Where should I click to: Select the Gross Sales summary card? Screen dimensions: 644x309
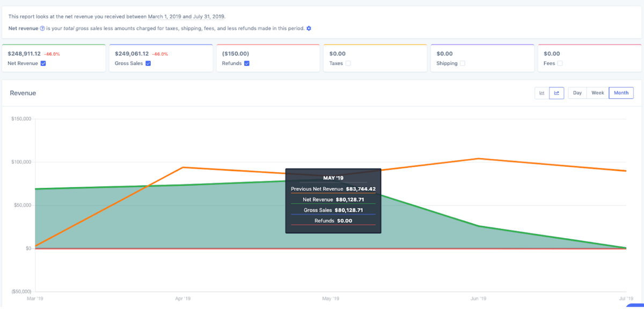(x=161, y=57)
